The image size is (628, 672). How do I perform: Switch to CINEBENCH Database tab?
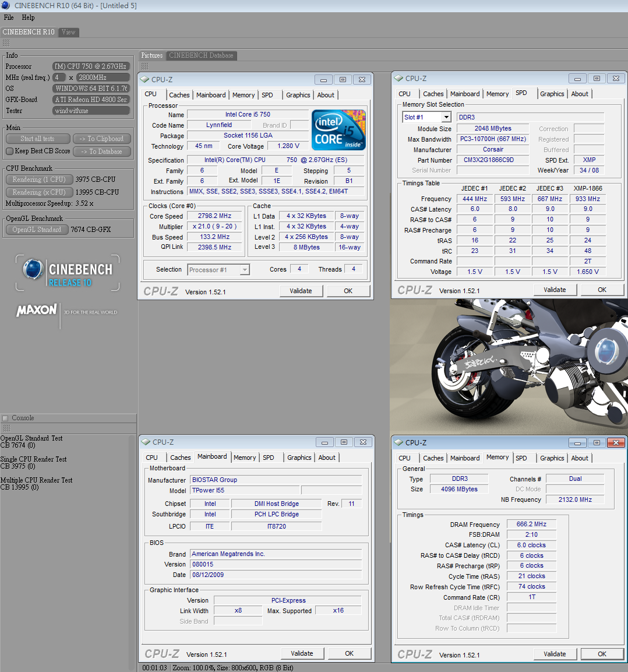(201, 55)
